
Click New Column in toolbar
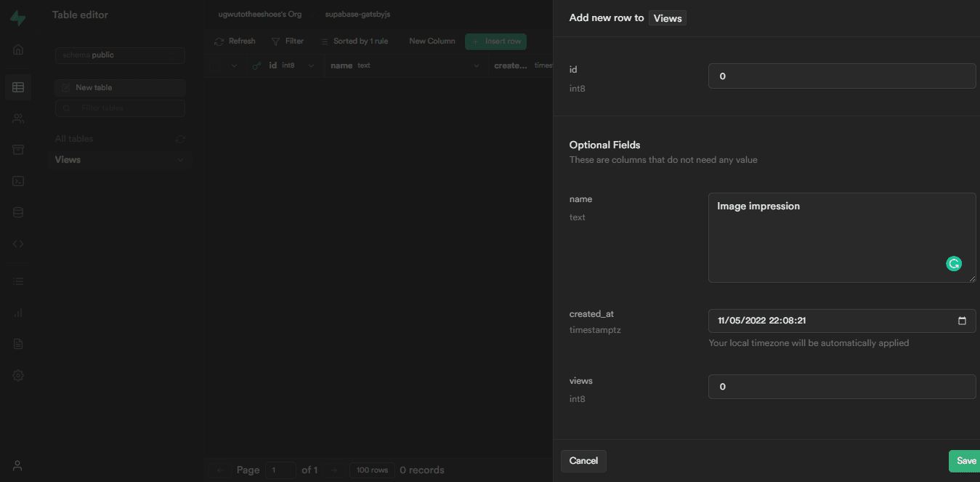click(432, 41)
